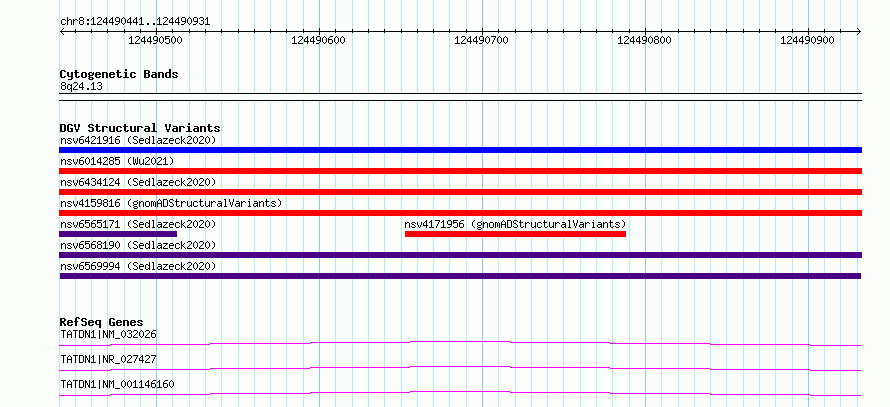Click the RefSeq Genes track title
890x407 pixels.
102,322
